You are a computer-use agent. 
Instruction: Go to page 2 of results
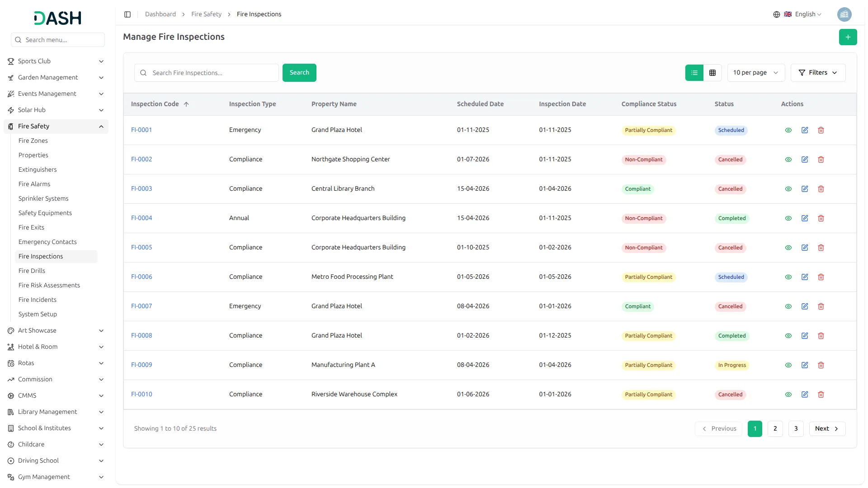point(775,429)
